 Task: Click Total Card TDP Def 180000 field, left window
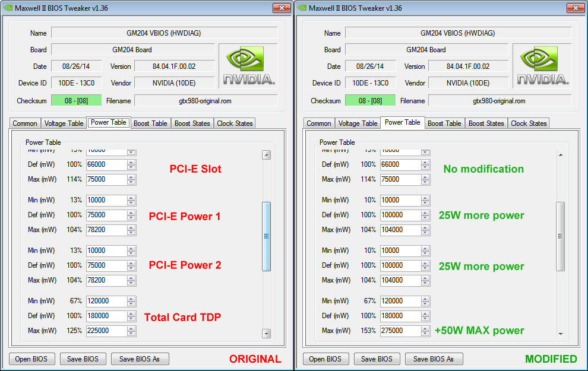coord(106,316)
